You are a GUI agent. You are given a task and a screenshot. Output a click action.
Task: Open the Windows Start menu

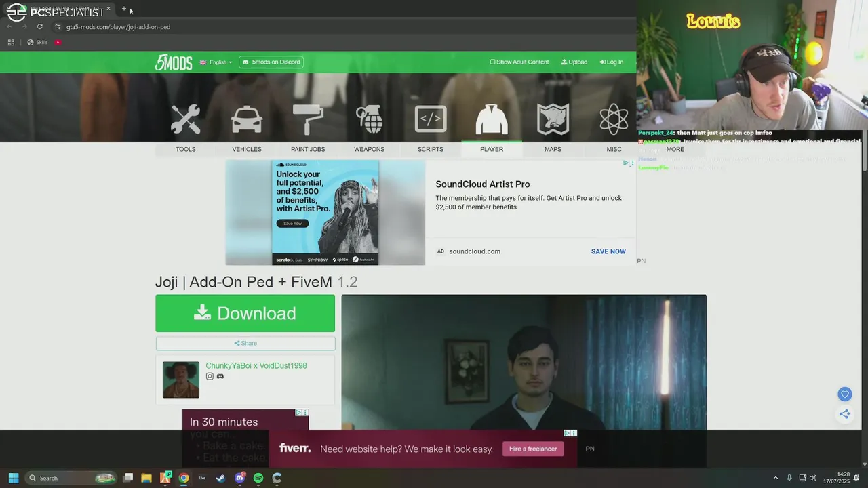click(x=13, y=478)
